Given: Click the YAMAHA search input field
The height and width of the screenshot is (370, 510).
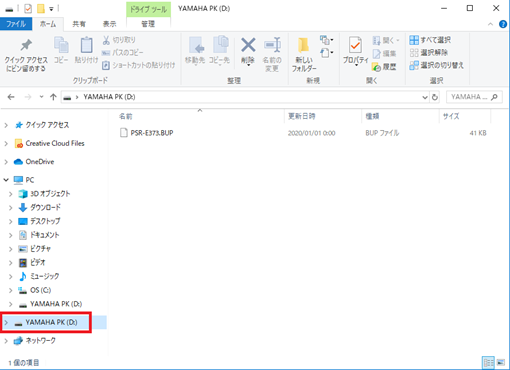Looking at the screenshot, I should click(x=470, y=97).
